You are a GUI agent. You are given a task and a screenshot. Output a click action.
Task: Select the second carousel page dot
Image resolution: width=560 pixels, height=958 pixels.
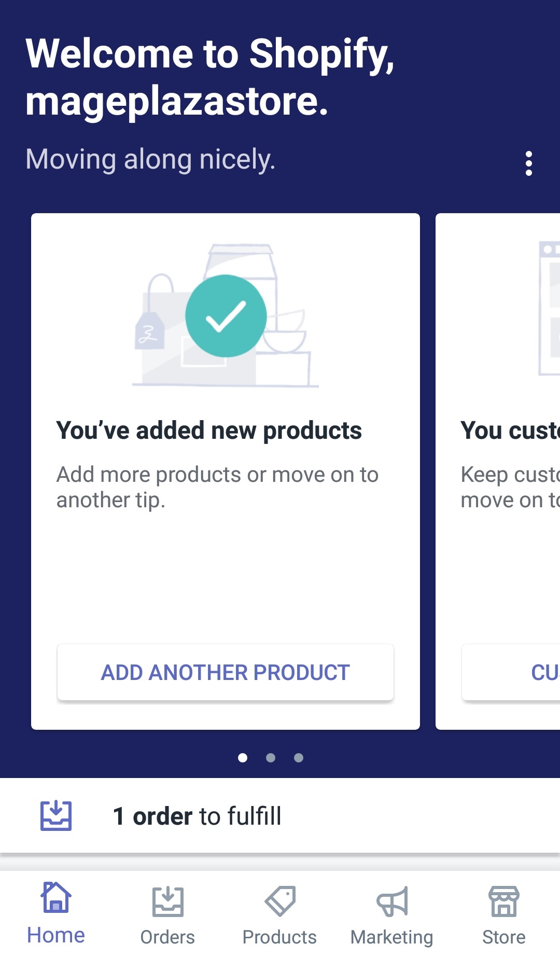pyautogui.click(x=270, y=758)
